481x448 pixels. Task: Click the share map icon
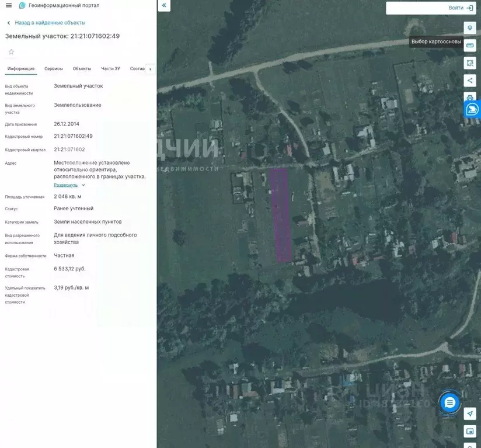coord(470,80)
